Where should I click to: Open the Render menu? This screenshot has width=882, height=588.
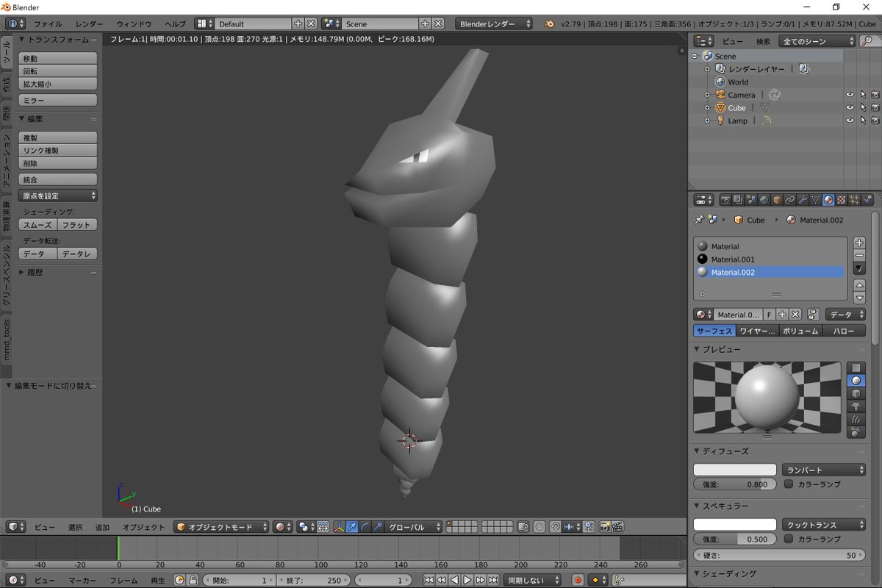coord(89,24)
